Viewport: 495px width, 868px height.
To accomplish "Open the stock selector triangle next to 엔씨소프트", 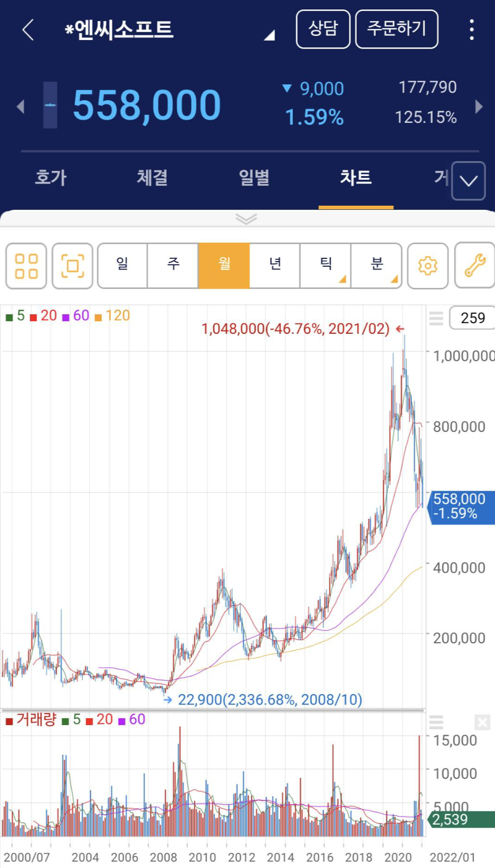I will (270, 35).
